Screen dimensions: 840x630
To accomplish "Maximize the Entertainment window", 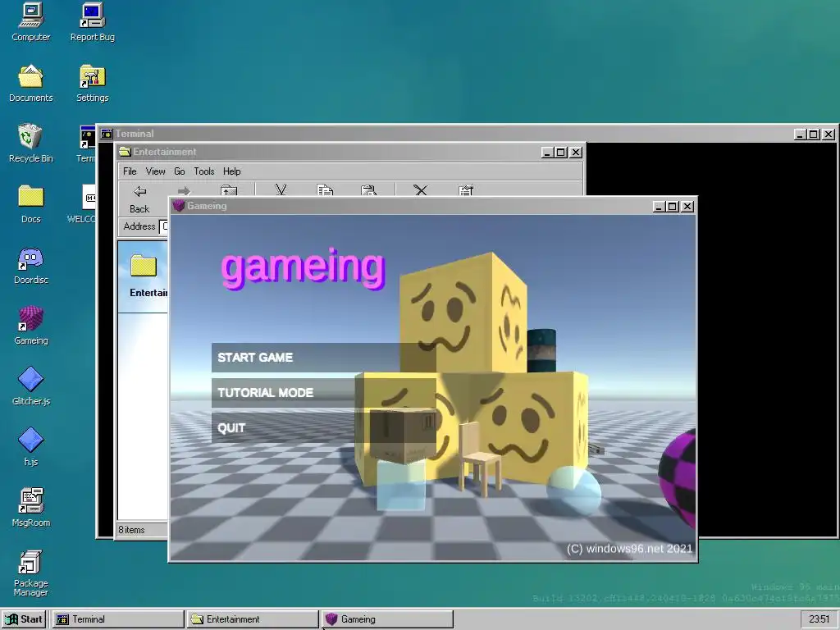I will point(561,152).
